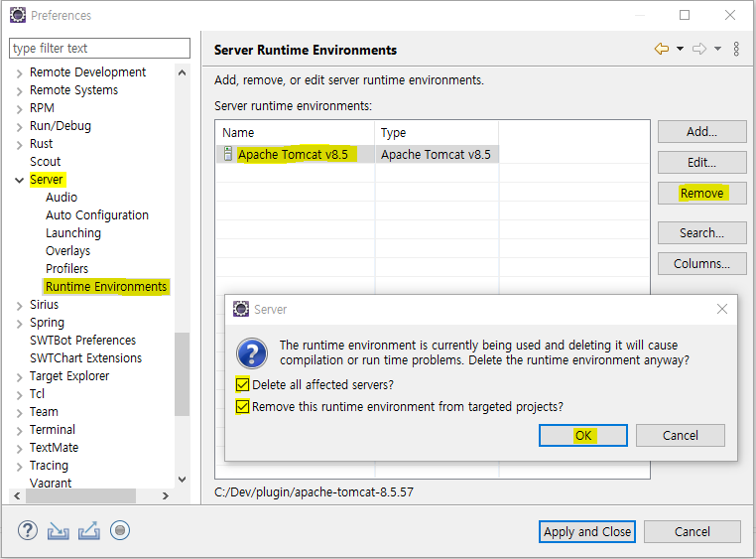Expand the Run/Debug tree node

coord(19,127)
